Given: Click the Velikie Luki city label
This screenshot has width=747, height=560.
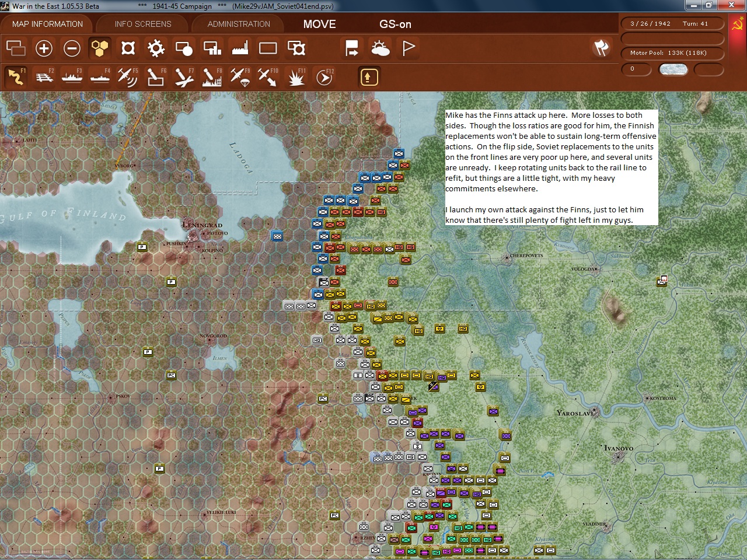Looking at the screenshot, I should point(221,512).
